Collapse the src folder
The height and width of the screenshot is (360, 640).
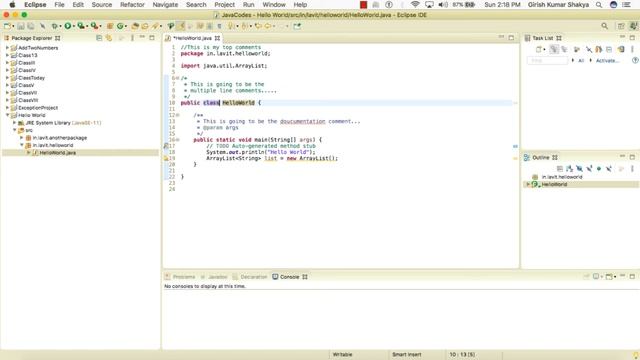click(x=14, y=130)
